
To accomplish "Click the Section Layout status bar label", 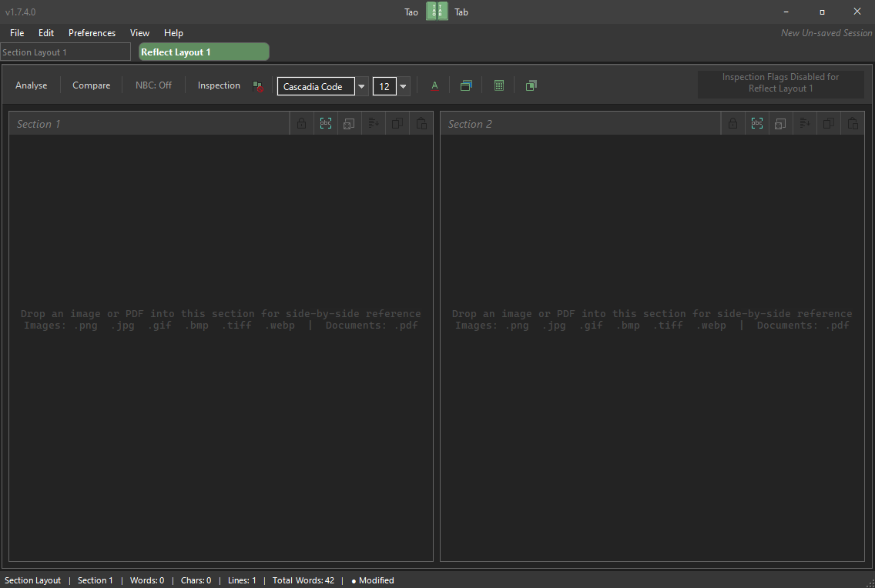I will coord(32,580).
